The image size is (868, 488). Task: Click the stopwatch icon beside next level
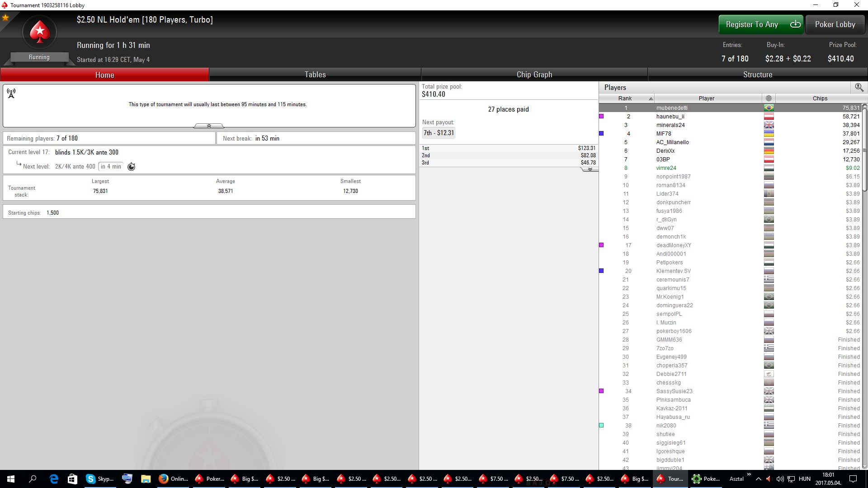click(132, 167)
